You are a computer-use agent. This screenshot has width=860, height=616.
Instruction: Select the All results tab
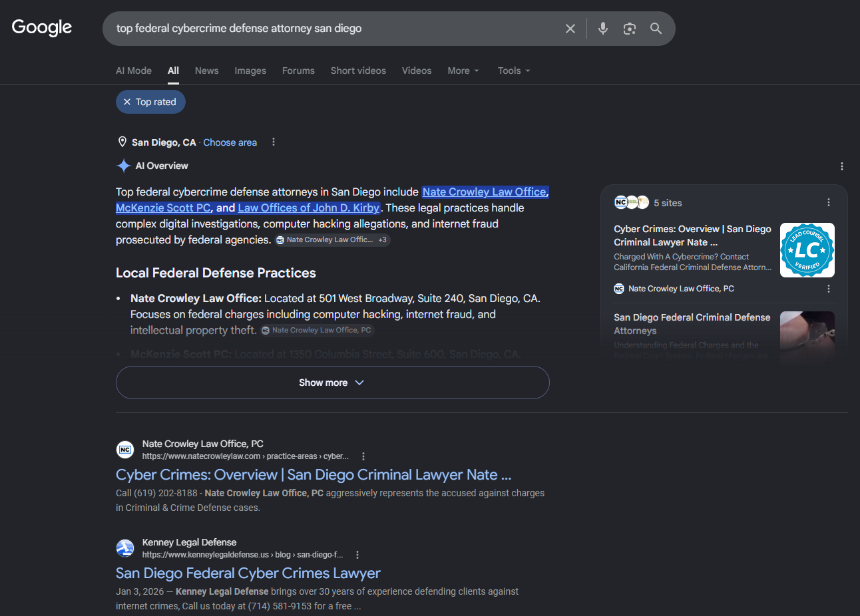tap(173, 71)
